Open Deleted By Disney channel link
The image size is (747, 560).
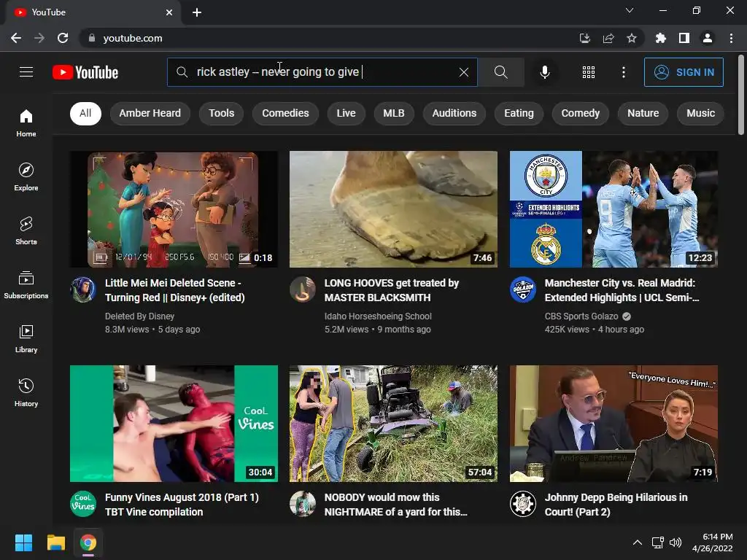(139, 316)
